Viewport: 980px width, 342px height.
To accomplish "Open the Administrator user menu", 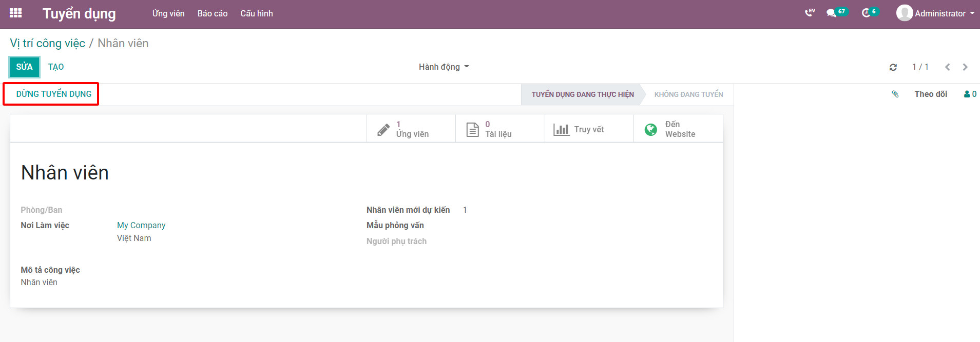I will click(935, 13).
